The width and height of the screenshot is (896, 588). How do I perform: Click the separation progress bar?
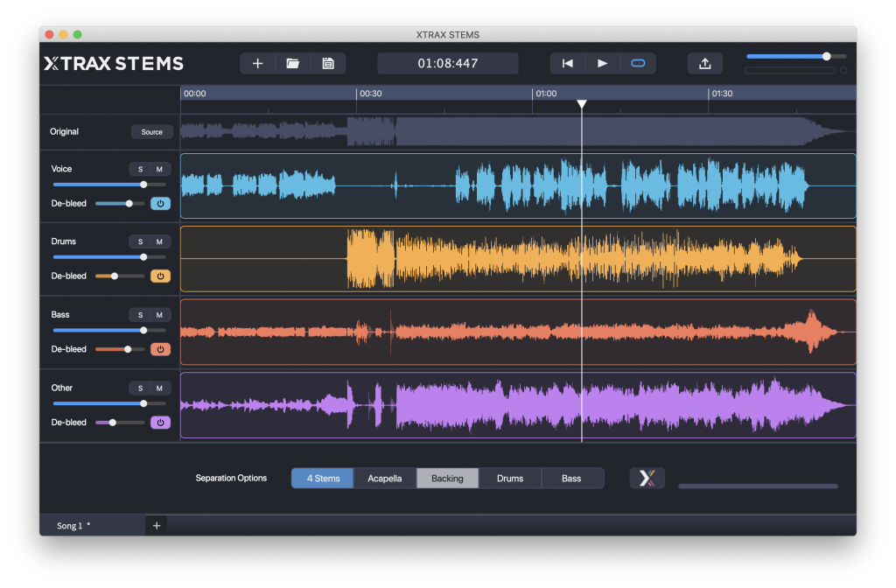click(x=758, y=486)
